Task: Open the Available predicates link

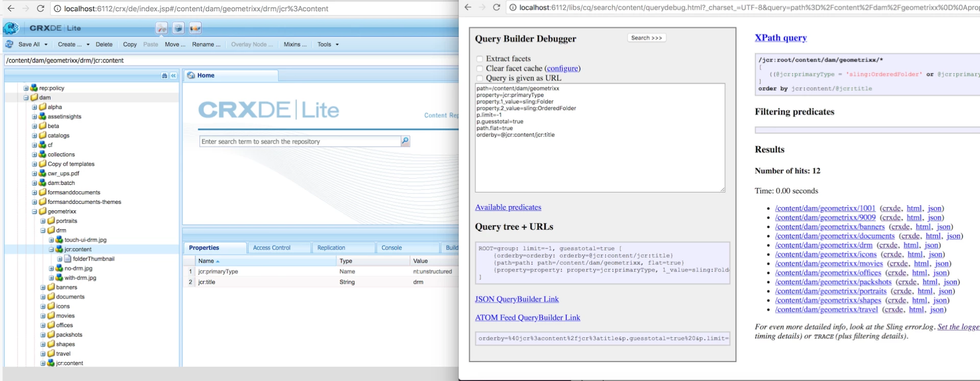Action: pyautogui.click(x=508, y=207)
